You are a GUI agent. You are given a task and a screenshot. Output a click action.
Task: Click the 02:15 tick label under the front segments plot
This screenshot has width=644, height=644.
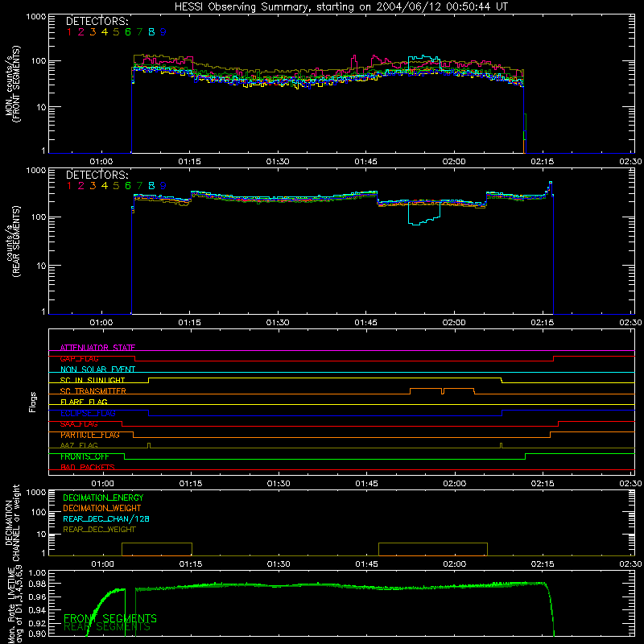point(542,162)
